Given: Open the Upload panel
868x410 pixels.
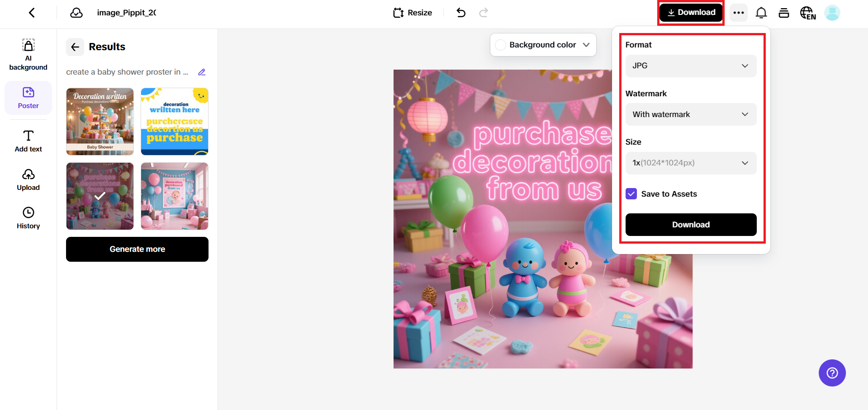Looking at the screenshot, I should click(28, 180).
